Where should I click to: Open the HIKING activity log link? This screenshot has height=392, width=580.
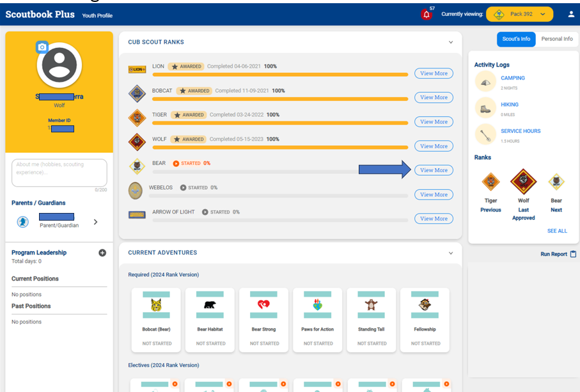510,105
